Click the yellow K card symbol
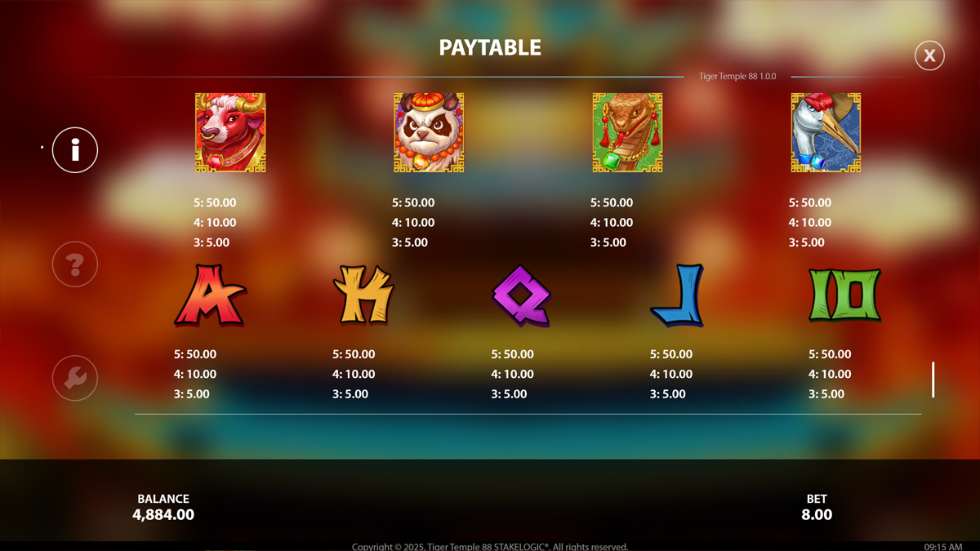 point(363,295)
